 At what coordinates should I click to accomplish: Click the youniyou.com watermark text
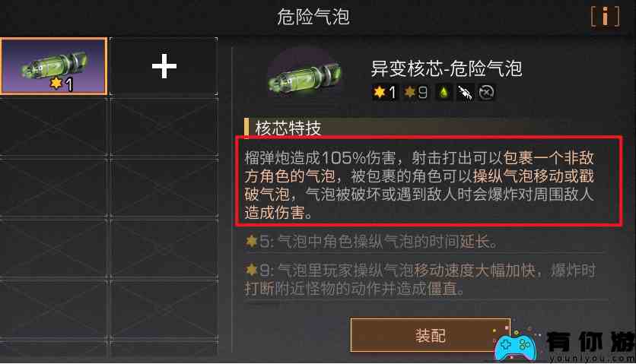coord(592,358)
